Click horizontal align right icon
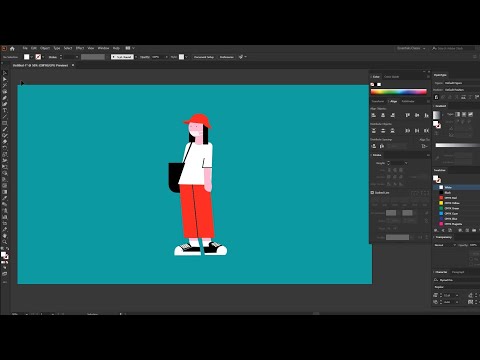 pos(393,115)
